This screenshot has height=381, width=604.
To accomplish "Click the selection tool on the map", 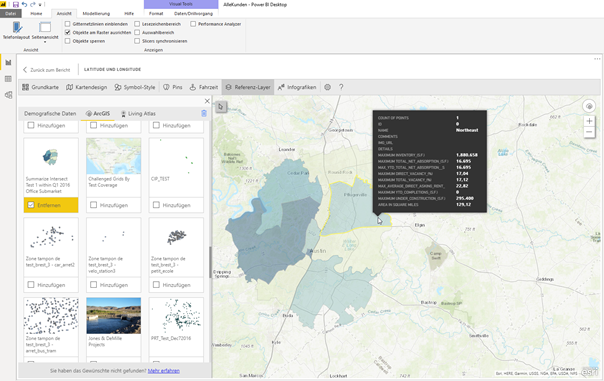I will 221,107.
